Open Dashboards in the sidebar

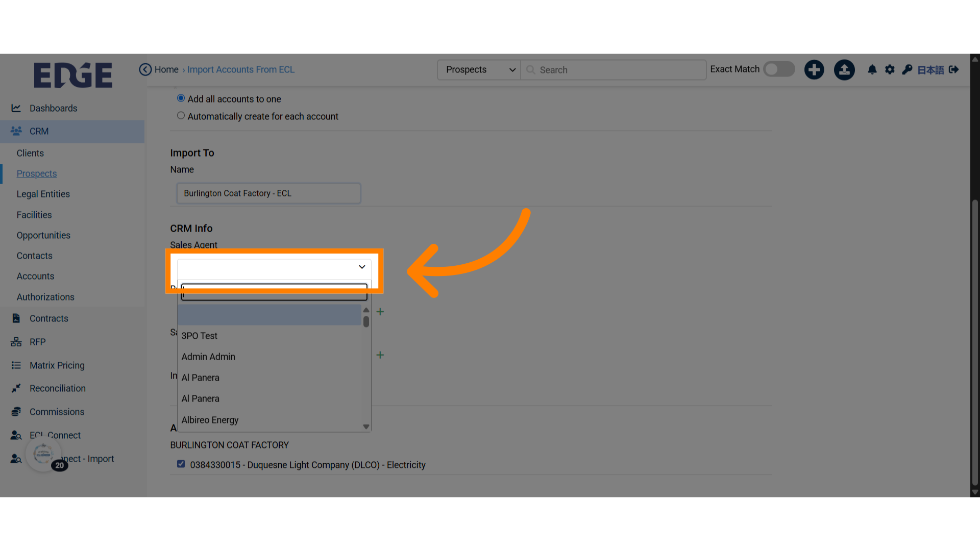tap(53, 108)
